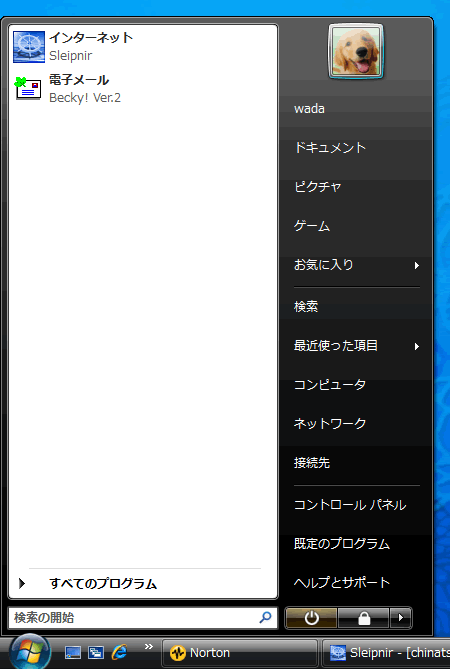Open ピクチャ folder
The image size is (450, 669).
click(318, 186)
